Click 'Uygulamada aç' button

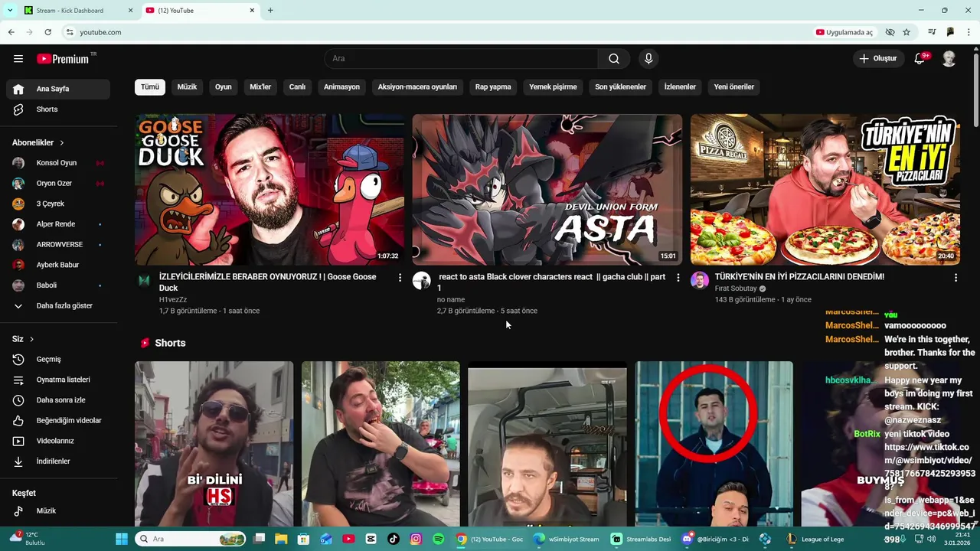[844, 32]
